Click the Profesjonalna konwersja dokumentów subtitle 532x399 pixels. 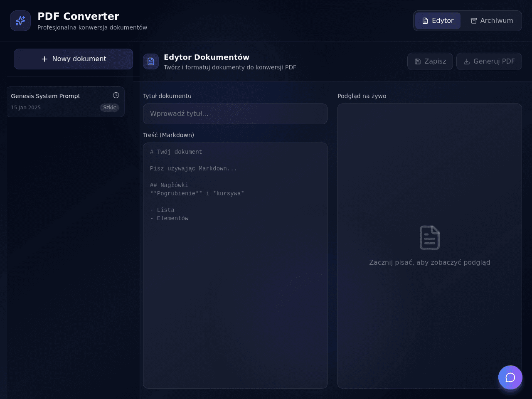92,27
